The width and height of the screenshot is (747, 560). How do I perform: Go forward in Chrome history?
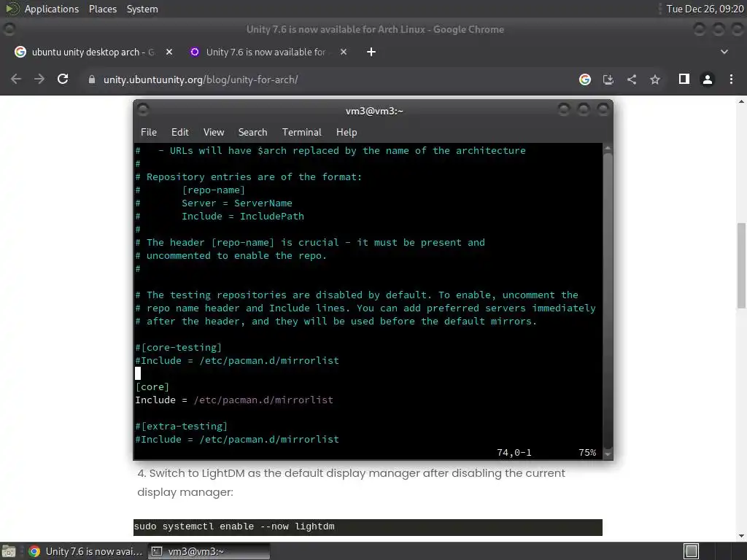[39, 79]
